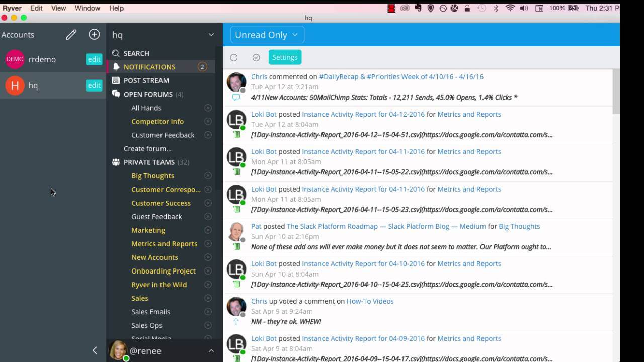Close the Sales Ops team with its x icon

208,325
